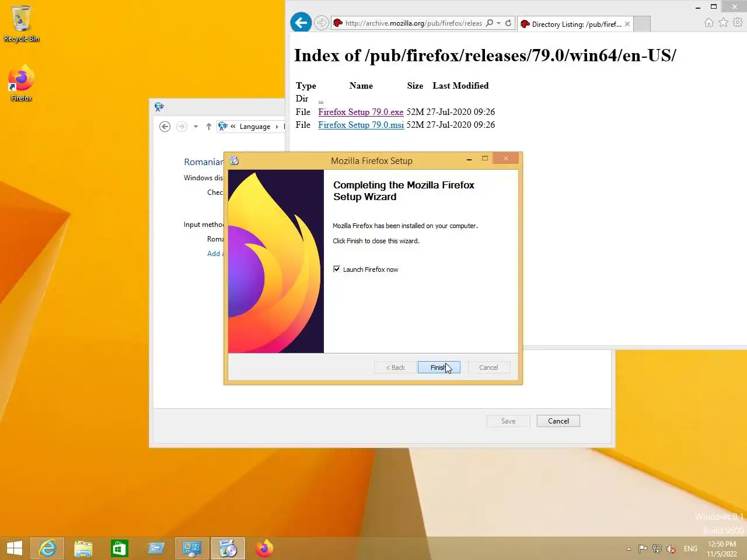The height and width of the screenshot is (560, 747).
Task: Click the Internet Explorer back arrow
Action: (x=301, y=23)
